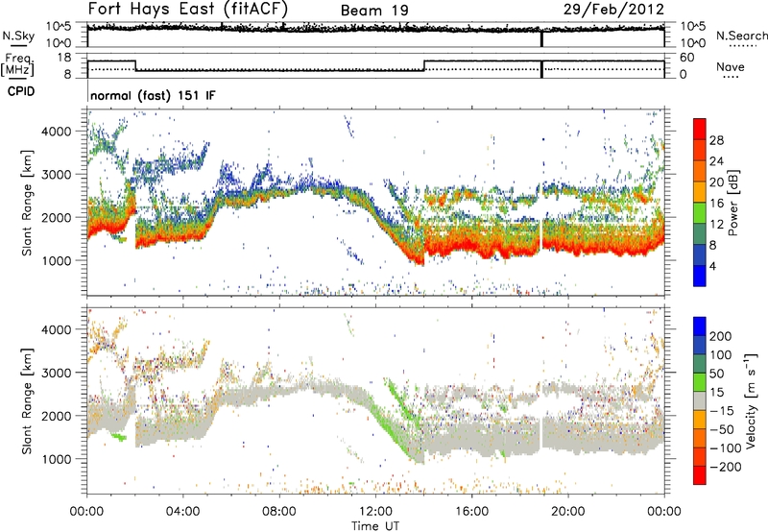Click the 'Power [dB]' color bar title
768x532 pixels.
733,203
